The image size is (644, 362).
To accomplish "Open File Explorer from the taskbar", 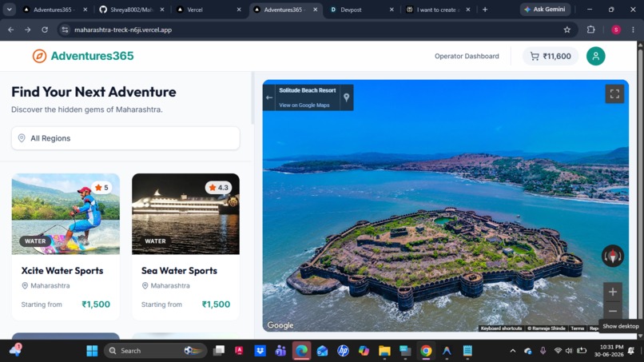I will click(384, 351).
